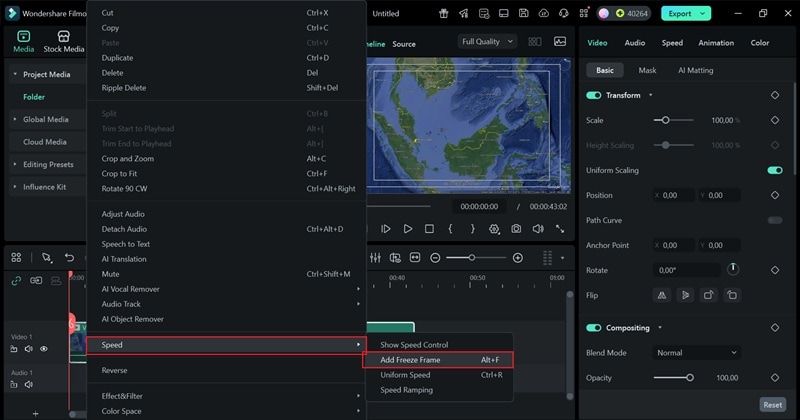Click the save project floppy icon

(523, 13)
